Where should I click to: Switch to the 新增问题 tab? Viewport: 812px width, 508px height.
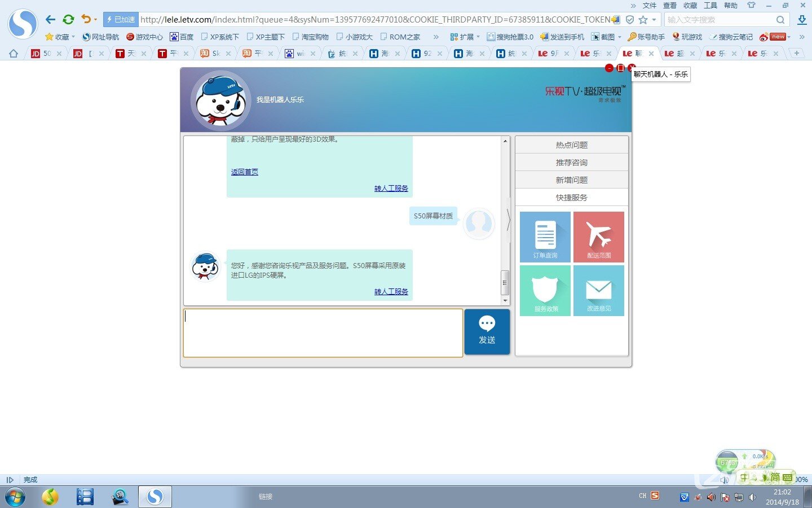572,180
